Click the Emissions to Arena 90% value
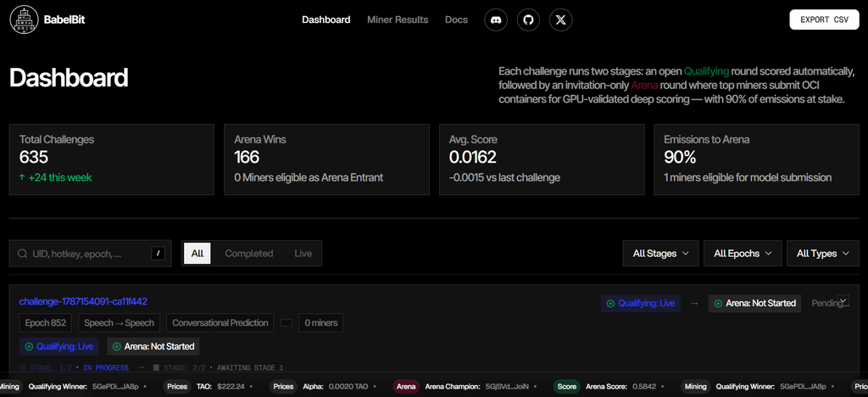868x397 pixels. click(680, 158)
